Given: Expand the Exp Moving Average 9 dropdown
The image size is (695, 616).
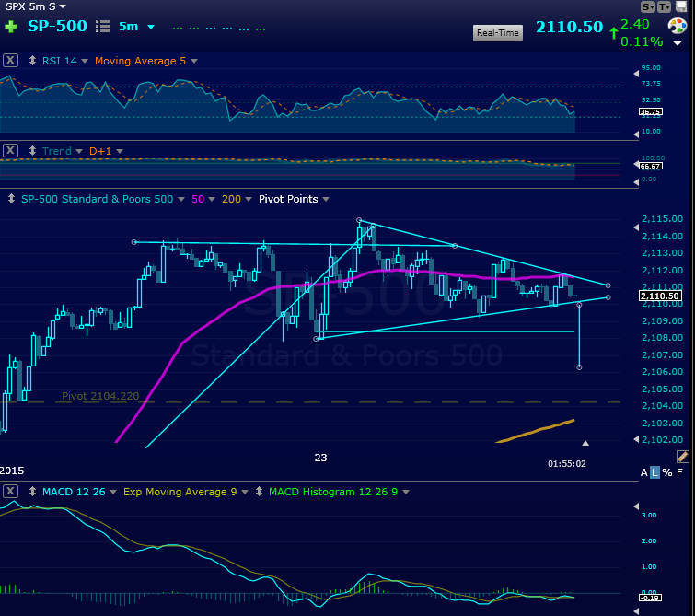Looking at the screenshot, I should tap(245, 492).
